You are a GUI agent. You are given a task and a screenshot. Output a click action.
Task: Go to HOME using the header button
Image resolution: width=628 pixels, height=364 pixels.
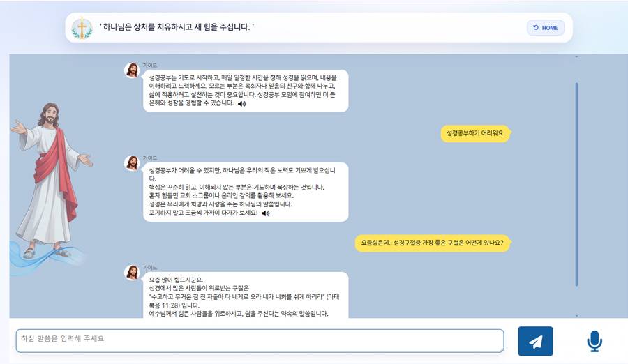tap(545, 28)
